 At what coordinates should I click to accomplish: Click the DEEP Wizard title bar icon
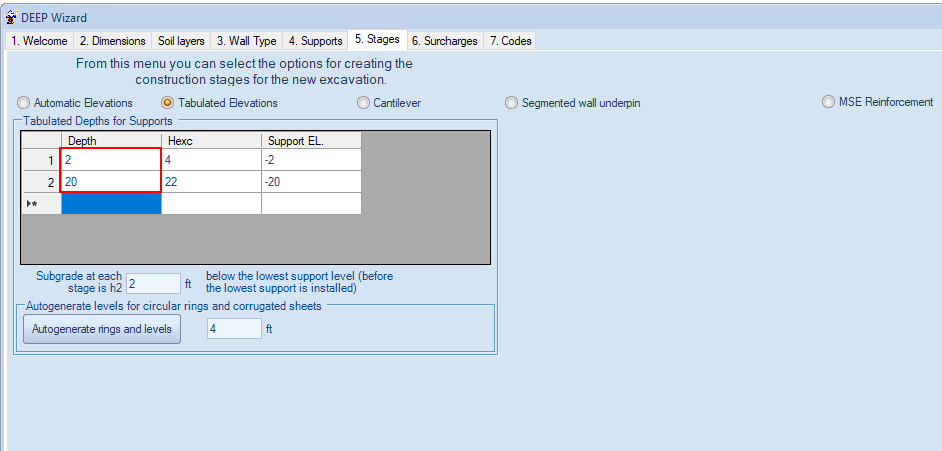coord(11,18)
